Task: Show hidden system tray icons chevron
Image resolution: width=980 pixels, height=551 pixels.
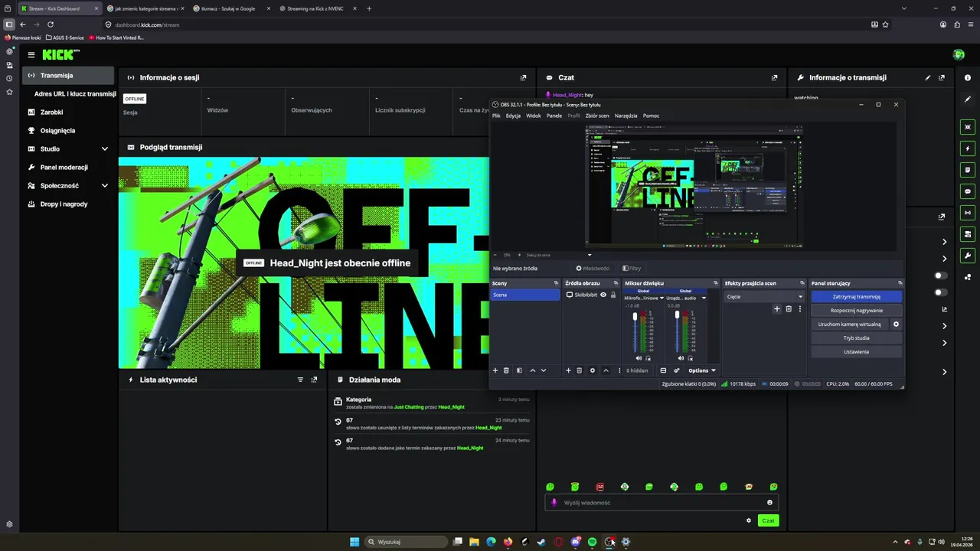Action: click(x=895, y=542)
